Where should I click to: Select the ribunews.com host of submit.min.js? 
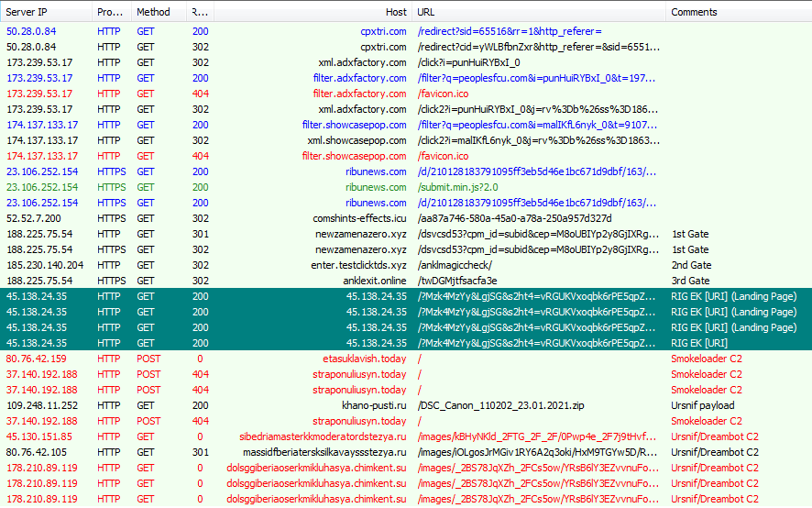pyautogui.click(x=376, y=187)
